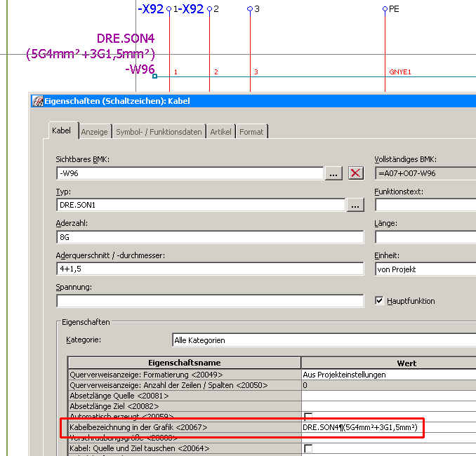
Task: Click the Sichtbares BMK input field
Action: tap(190, 173)
